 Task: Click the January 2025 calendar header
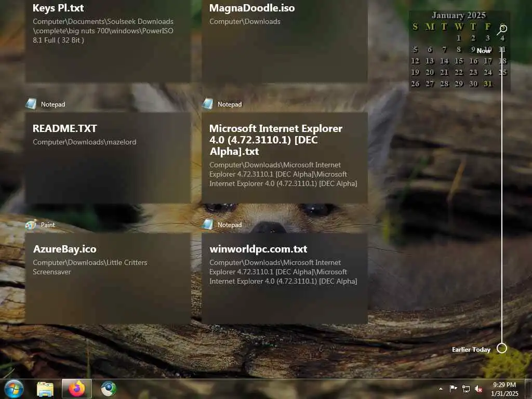459,15
